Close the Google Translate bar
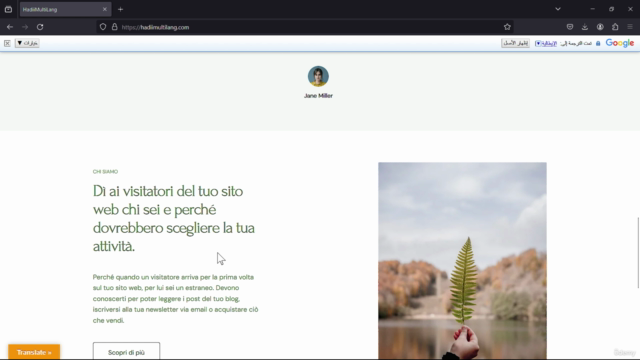This screenshot has height=360, width=640. [7, 43]
